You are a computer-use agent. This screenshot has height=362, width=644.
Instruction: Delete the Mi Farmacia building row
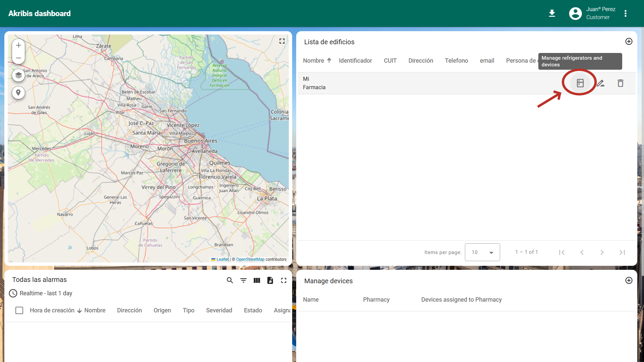620,83
